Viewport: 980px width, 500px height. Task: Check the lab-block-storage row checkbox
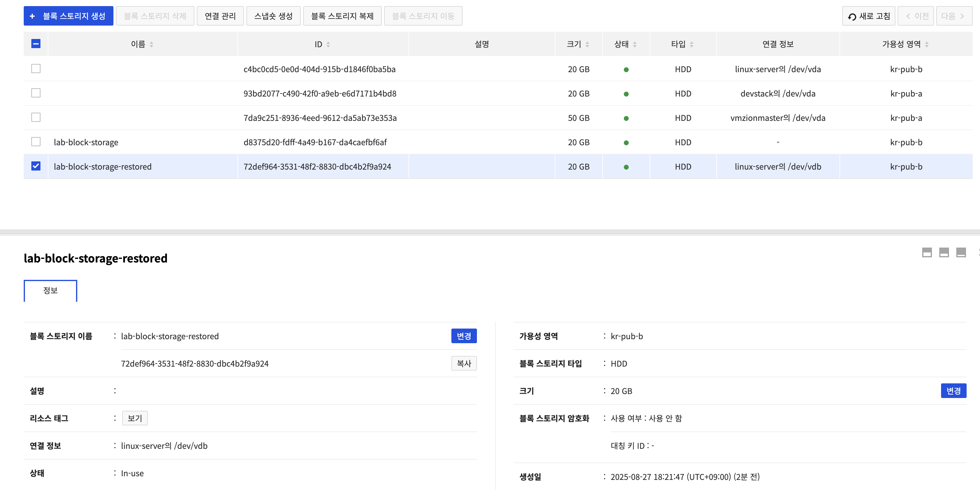pyautogui.click(x=36, y=142)
